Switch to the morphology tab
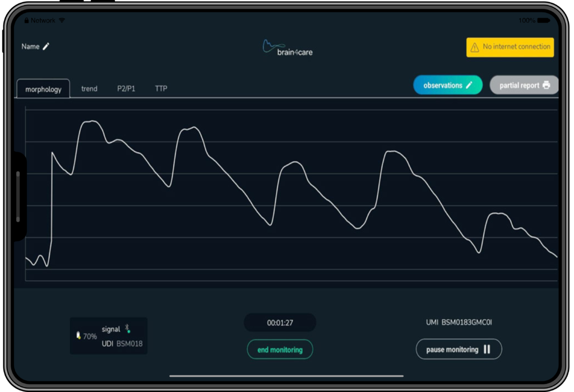This screenshot has height=392, width=574. tap(43, 89)
